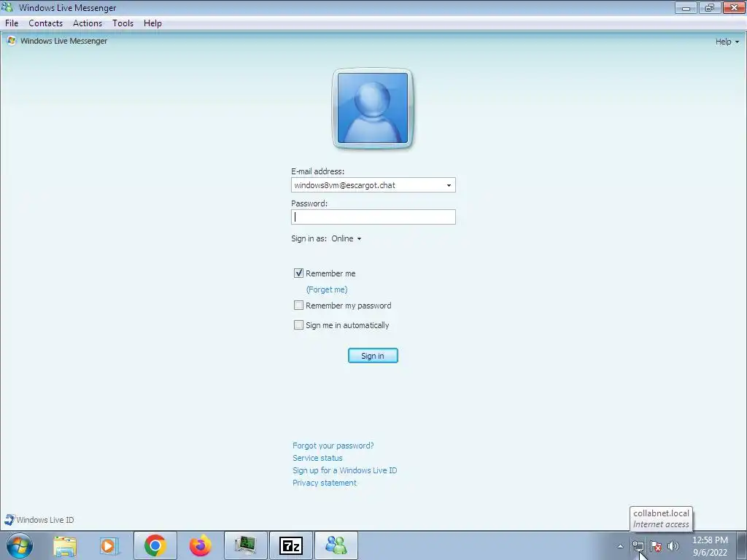
Task: Click the Forget me link
Action: coord(327,289)
